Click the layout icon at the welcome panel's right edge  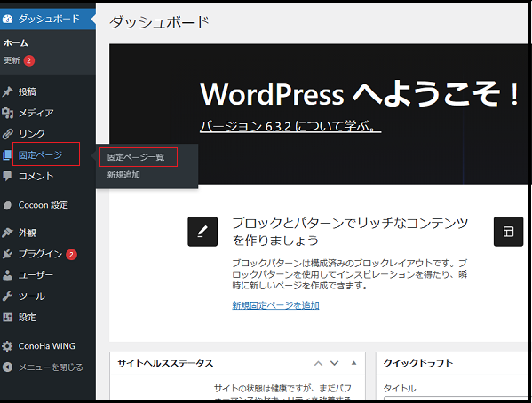(508, 232)
